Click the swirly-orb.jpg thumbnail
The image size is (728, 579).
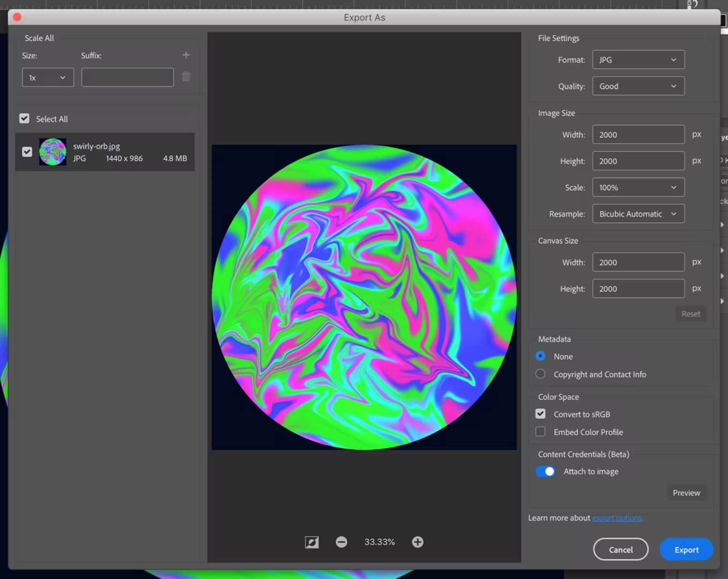click(52, 151)
